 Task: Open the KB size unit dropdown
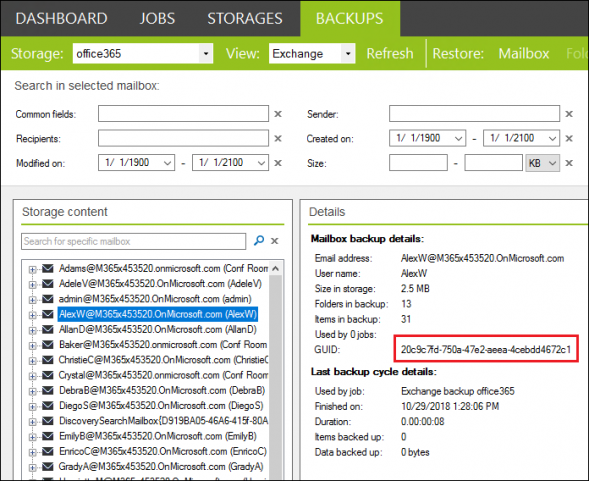tap(543, 163)
